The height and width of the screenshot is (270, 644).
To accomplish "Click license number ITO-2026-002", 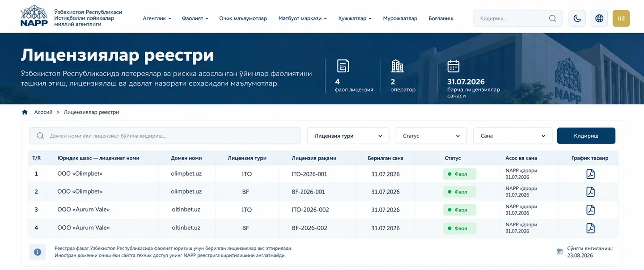I will click(310, 210).
